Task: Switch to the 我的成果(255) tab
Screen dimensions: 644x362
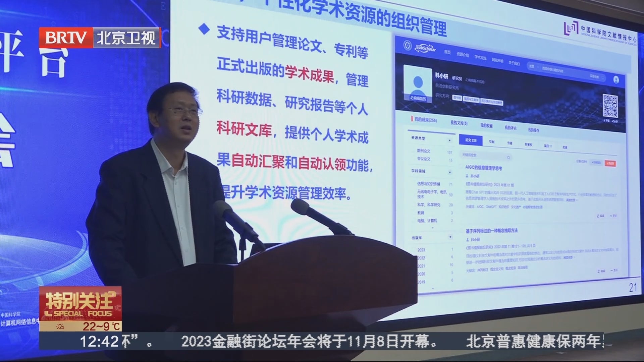Action: click(x=425, y=120)
